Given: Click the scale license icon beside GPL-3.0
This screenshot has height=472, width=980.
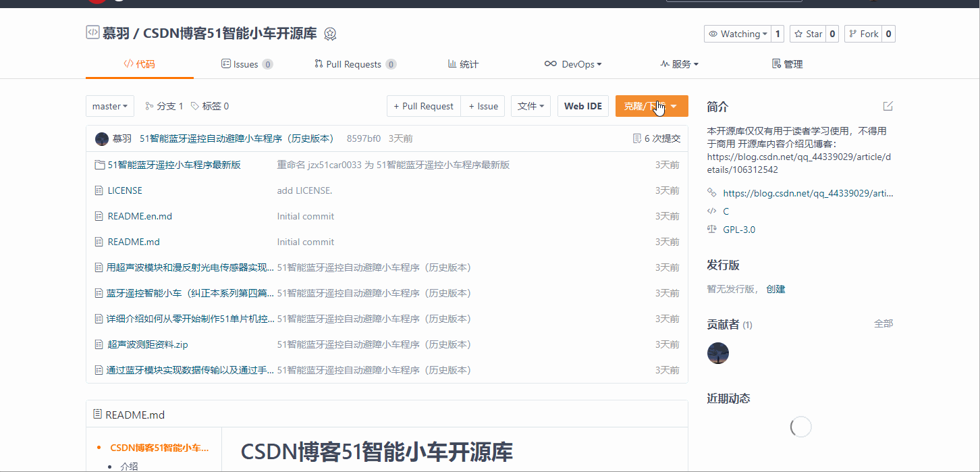Looking at the screenshot, I should tap(711, 229).
